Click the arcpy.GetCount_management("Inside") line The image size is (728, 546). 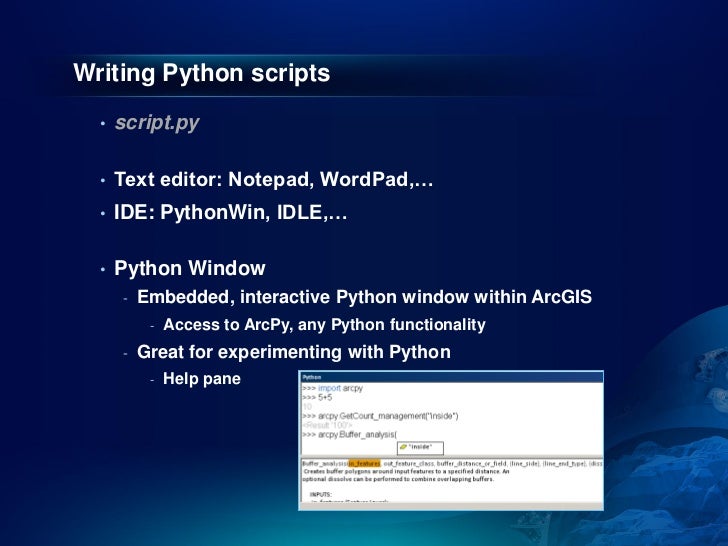point(380,416)
